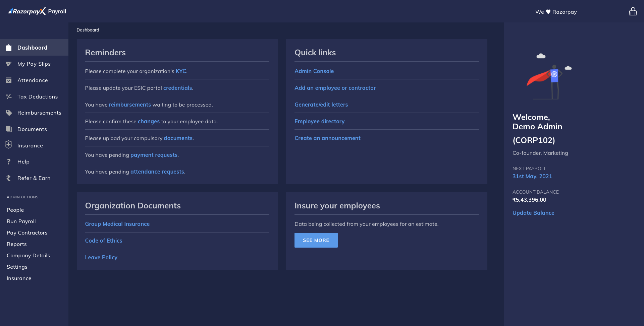The image size is (644, 326).
Task: Click the Insurance shield icon
Action: coord(8,145)
